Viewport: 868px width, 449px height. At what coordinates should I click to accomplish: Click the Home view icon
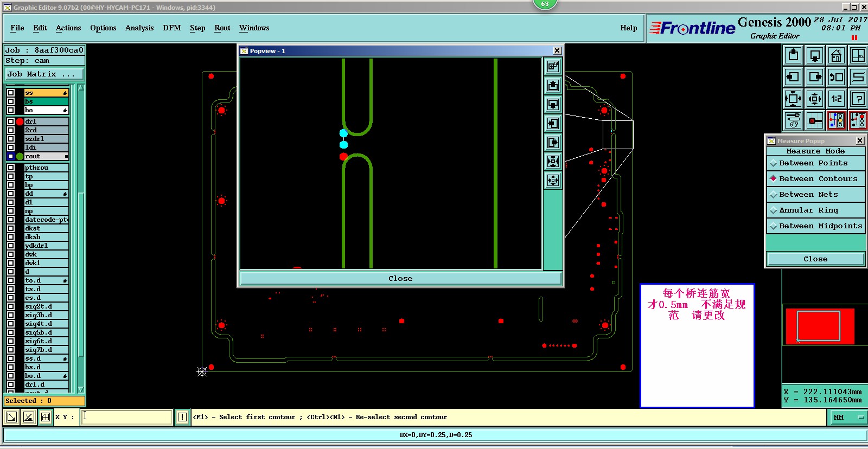click(x=837, y=55)
